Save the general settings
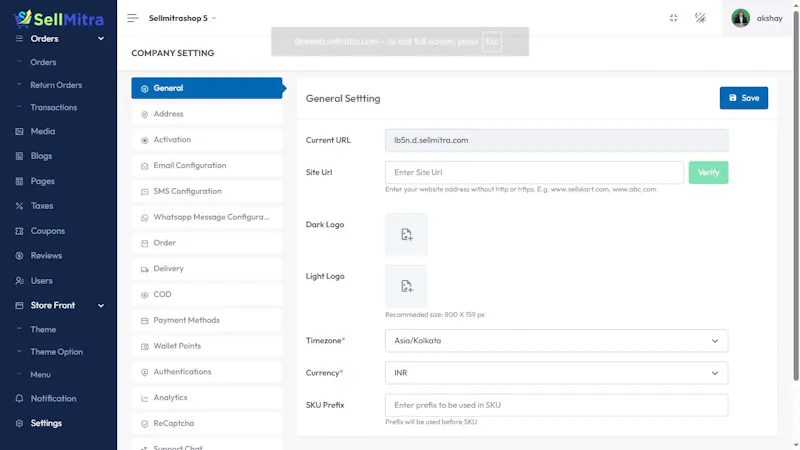This screenshot has height=450, width=800. 743,98
